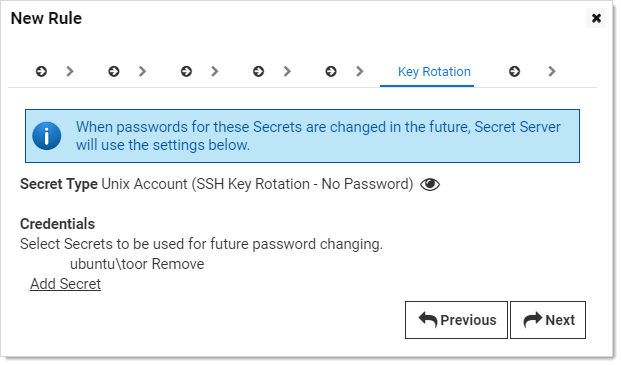Go back with the Previous button

(456, 320)
